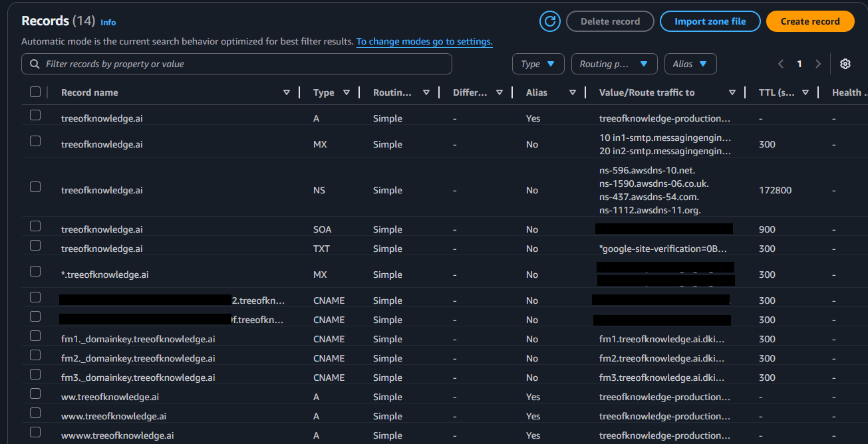Click the refresh records icon
The width and height of the screenshot is (868, 444).
coord(550,21)
